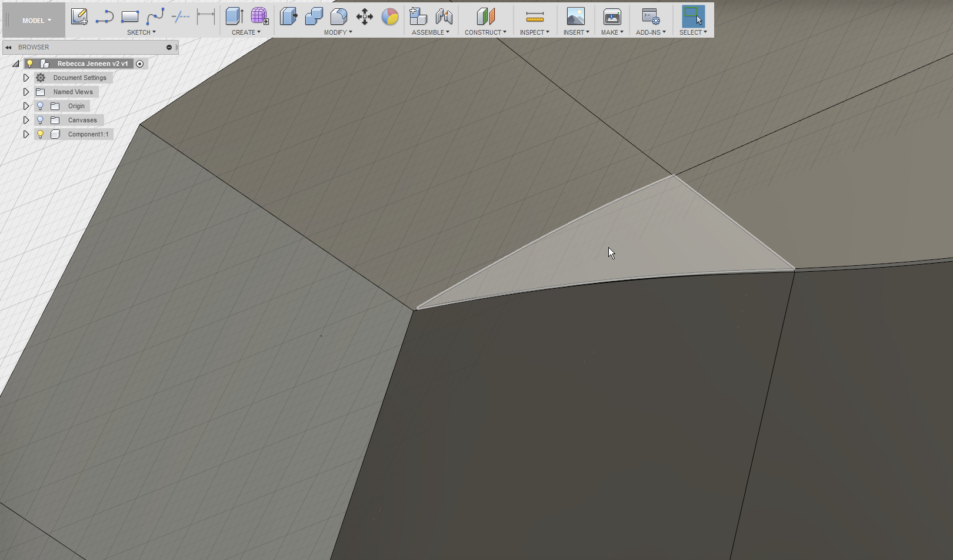
Task: Activate the Create Form tool
Action: pyautogui.click(x=259, y=16)
